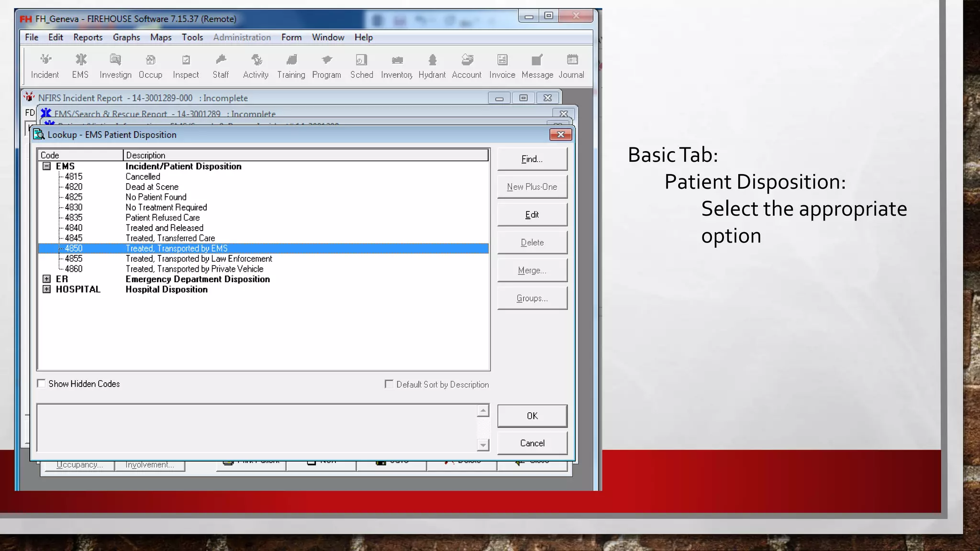This screenshot has height=551, width=980.
Task: Open the Staff toolbar module
Action: [221, 66]
